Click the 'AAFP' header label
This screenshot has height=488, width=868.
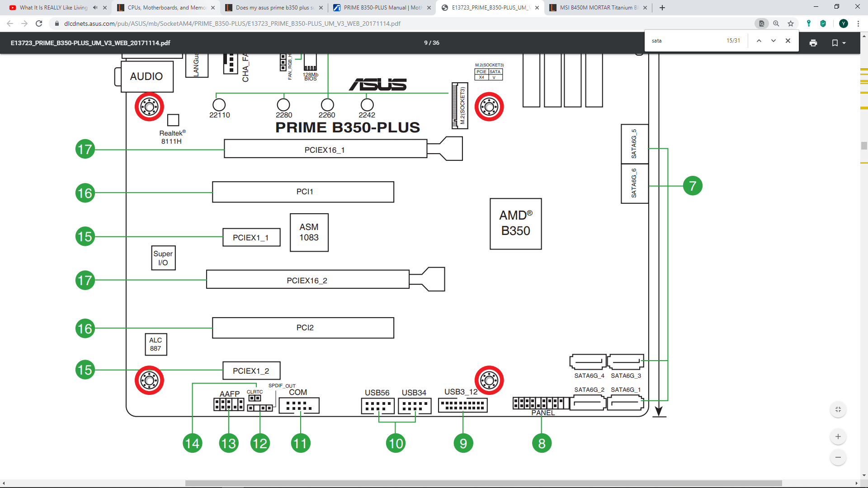[230, 394]
